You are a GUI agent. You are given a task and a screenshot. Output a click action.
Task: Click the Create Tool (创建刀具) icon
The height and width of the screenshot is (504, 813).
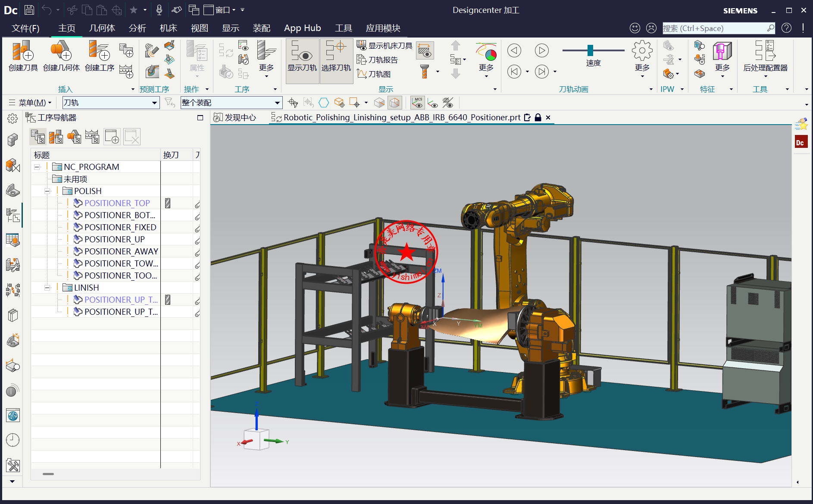coord(23,56)
